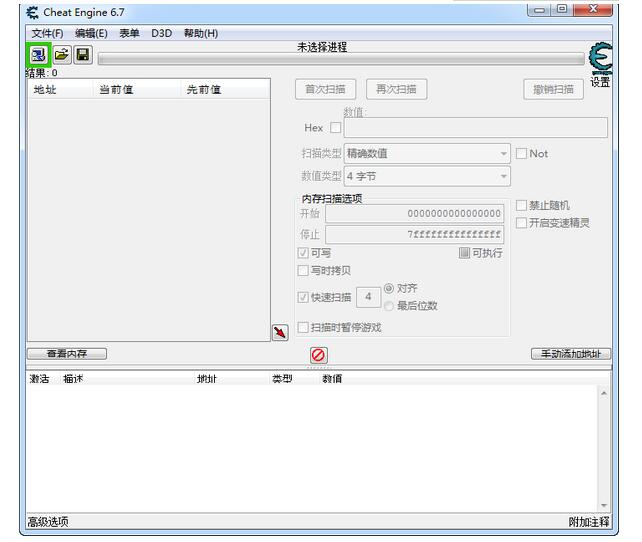
Task: Click the 手动添加地址 button
Action: [x=570, y=354]
